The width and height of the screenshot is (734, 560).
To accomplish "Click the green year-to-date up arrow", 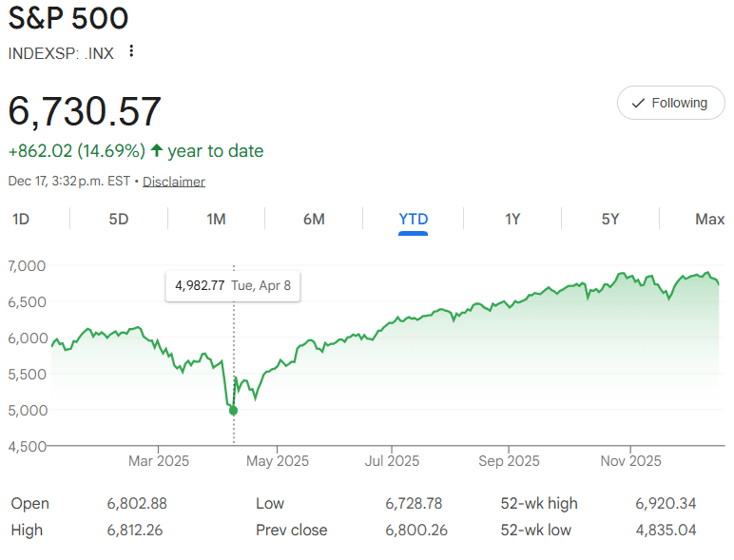I will point(156,151).
